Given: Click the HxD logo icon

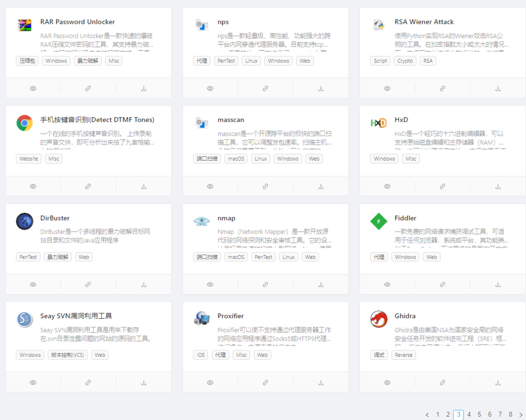Looking at the screenshot, I should coord(379,123).
